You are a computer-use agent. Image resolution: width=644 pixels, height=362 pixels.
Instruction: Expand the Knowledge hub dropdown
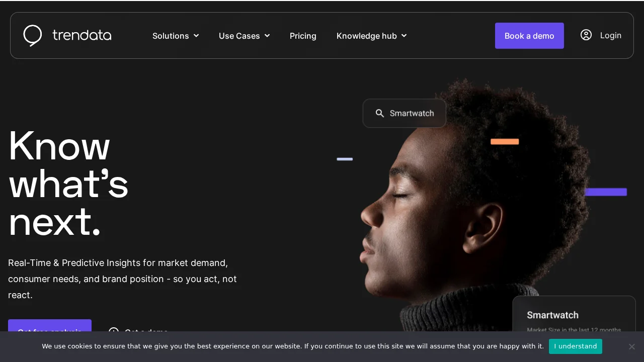click(x=371, y=36)
